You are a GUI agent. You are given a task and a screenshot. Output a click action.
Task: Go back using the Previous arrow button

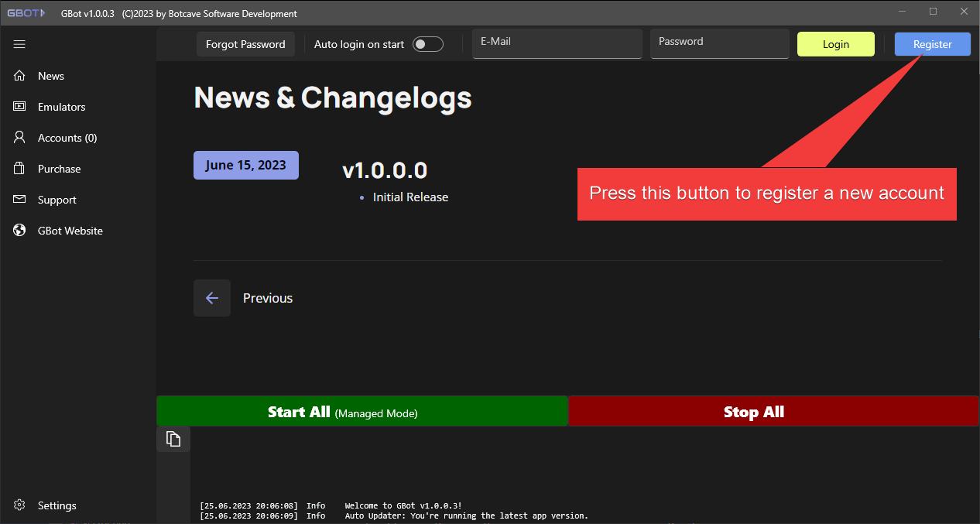(x=212, y=298)
